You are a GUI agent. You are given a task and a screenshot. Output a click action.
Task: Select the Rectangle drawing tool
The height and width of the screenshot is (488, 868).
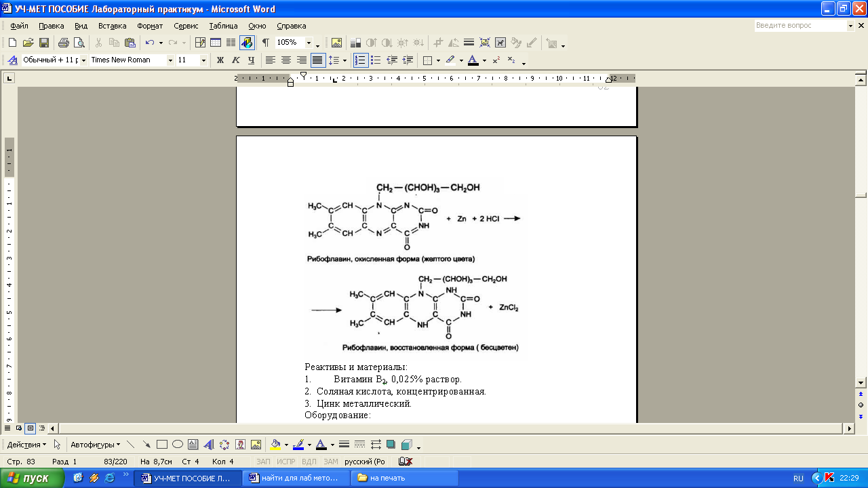161,445
